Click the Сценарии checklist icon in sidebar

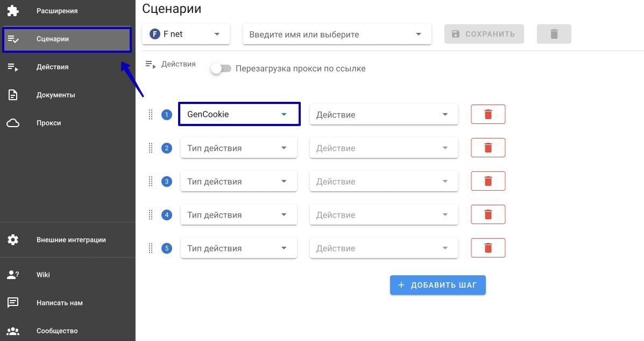(x=13, y=39)
